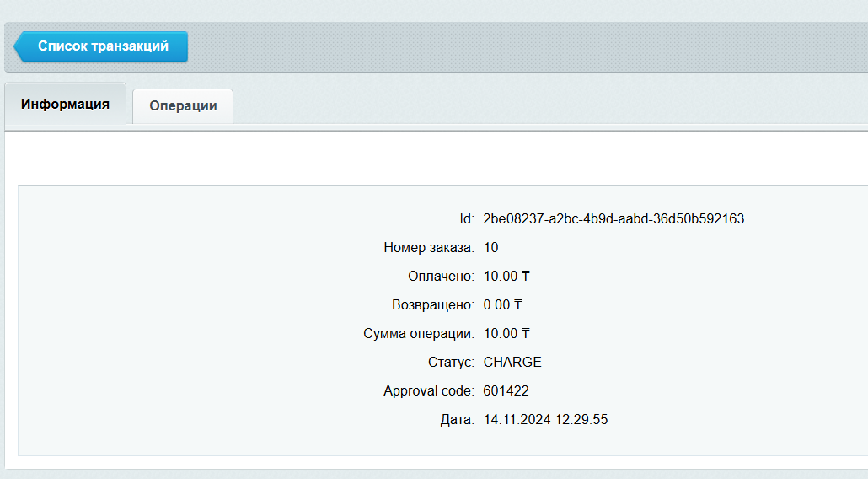Click the Id field label
Image resolution: width=868 pixels, height=479 pixels.
coord(466,219)
